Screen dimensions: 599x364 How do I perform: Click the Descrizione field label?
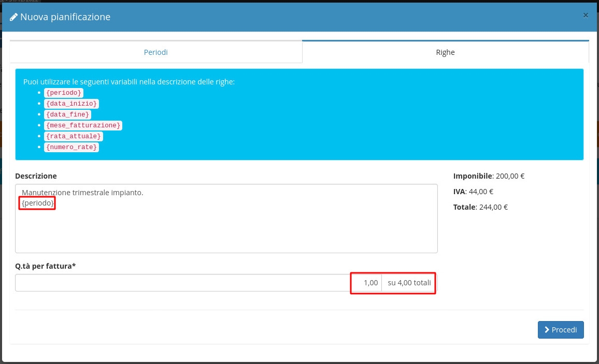tap(36, 176)
